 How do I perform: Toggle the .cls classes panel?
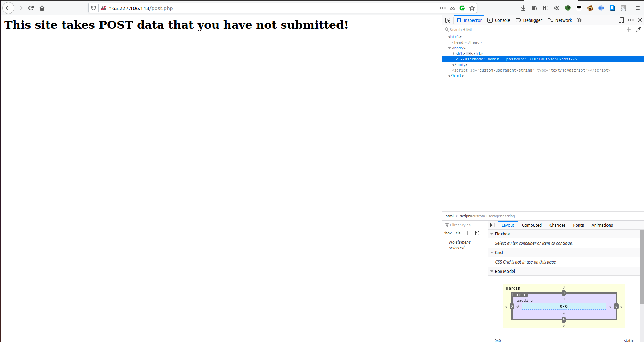pos(458,233)
